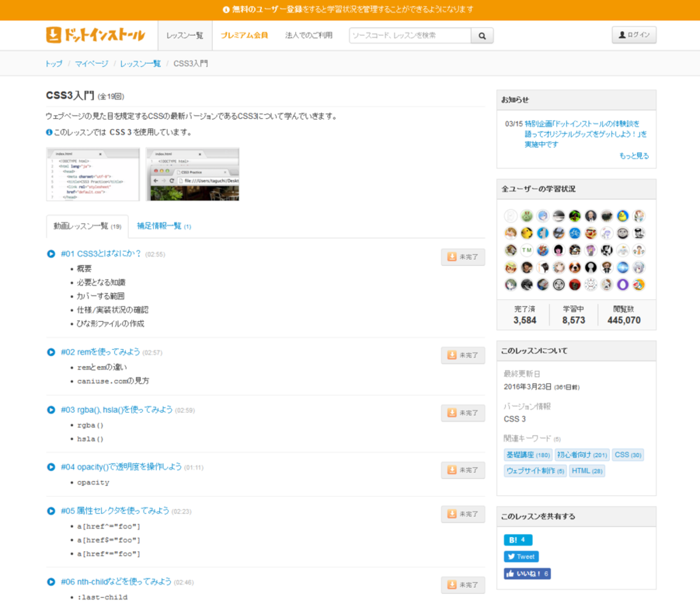Click the ログイン button
The image size is (700, 604).
point(634,35)
